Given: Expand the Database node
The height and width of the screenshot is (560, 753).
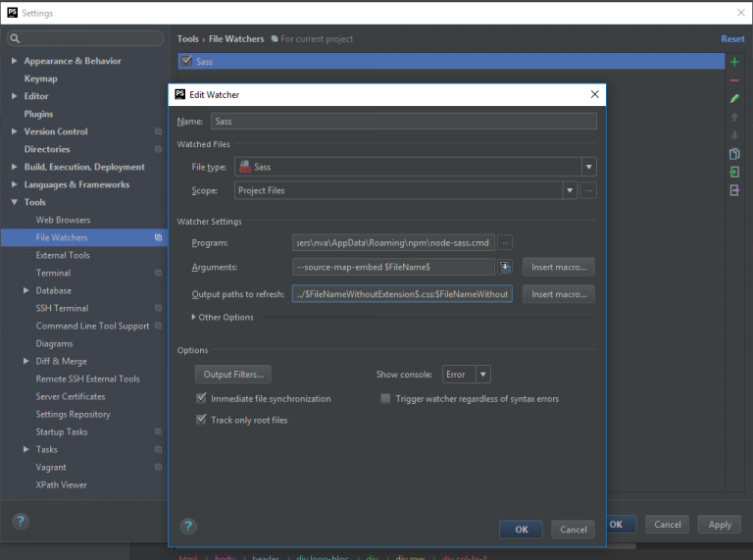Looking at the screenshot, I should coord(25,290).
